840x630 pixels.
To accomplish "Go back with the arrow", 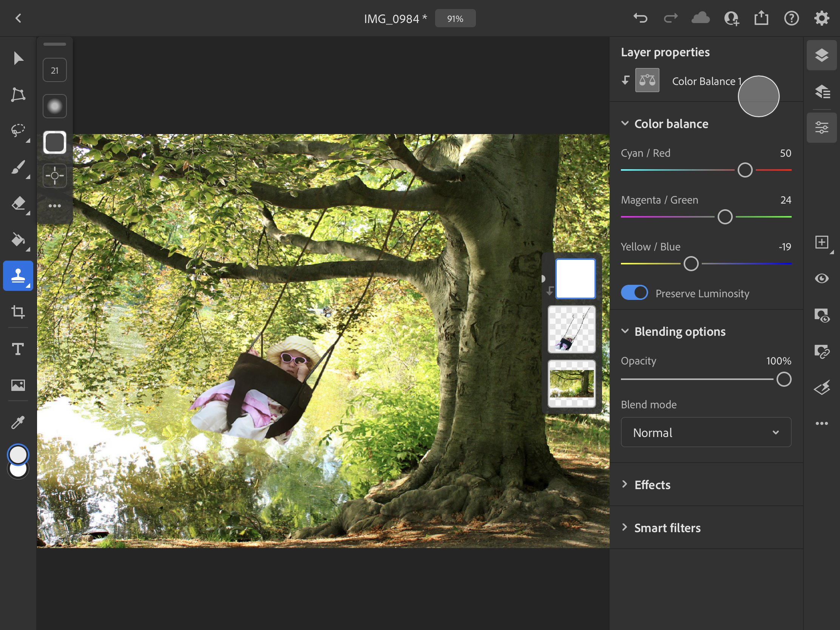I will (18, 18).
